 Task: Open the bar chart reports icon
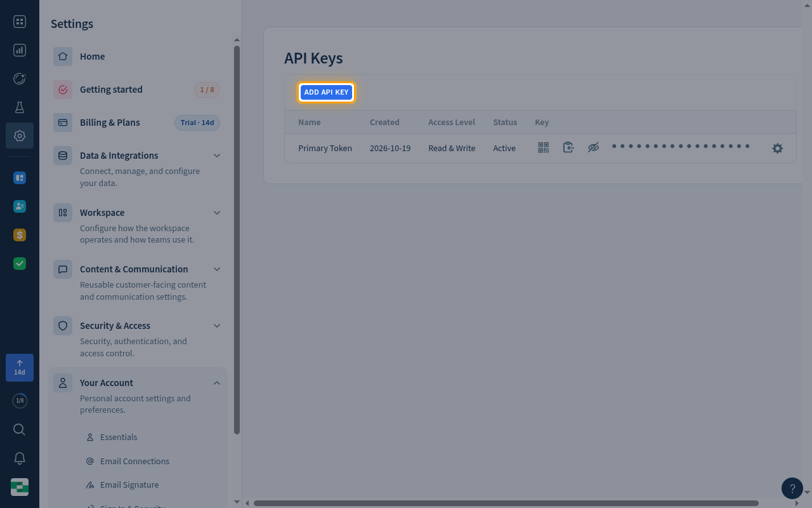(x=20, y=50)
